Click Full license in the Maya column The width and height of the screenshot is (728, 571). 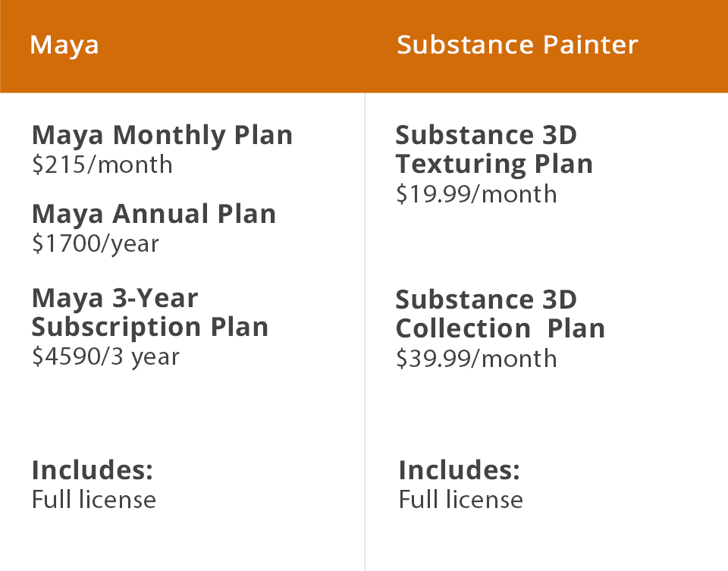tap(94, 500)
